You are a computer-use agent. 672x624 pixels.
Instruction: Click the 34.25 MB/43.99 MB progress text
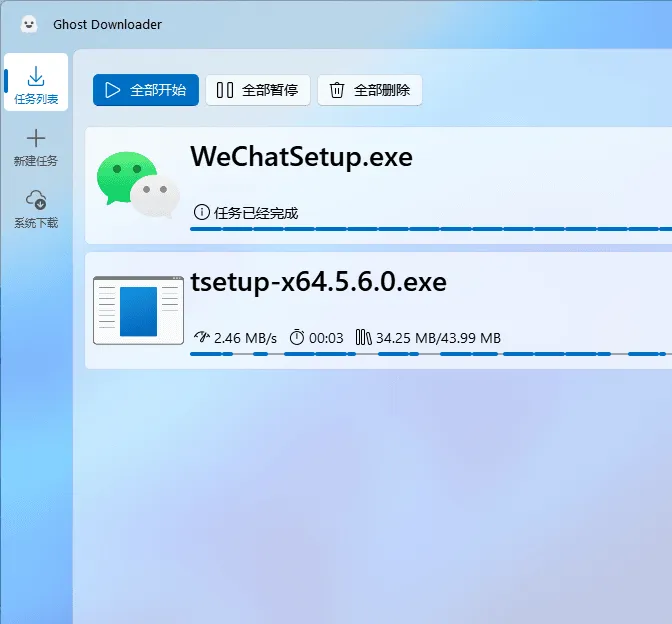click(x=438, y=338)
